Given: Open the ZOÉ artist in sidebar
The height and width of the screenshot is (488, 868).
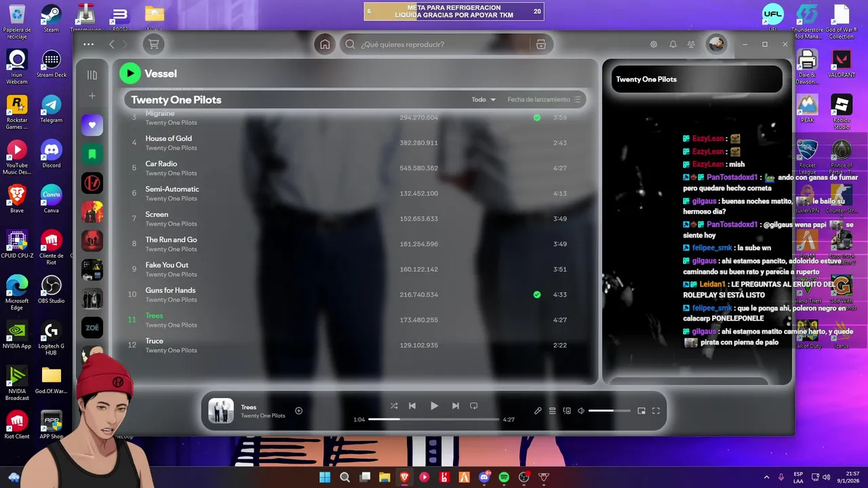Looking at the screenshot, I should pyautogui.click(x=92, y=327).
